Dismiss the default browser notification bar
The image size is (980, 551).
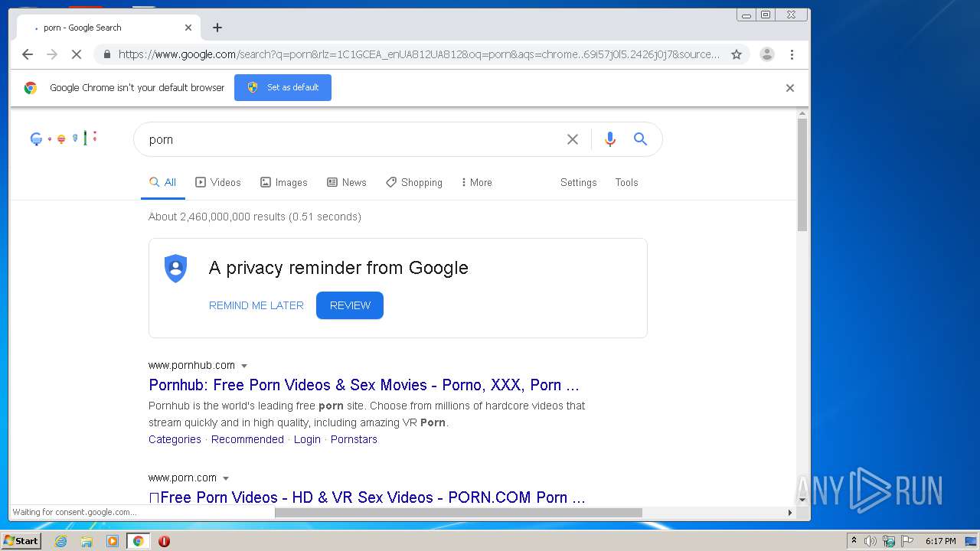tap(790, 88)
